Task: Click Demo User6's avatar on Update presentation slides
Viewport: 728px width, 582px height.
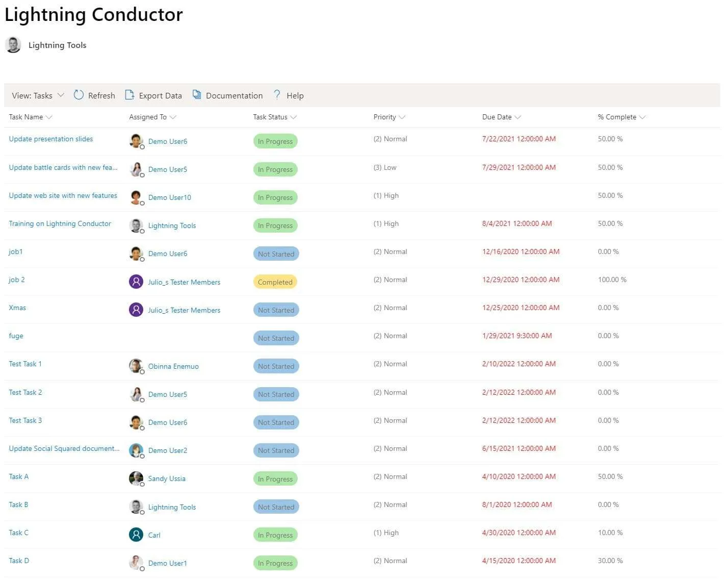Action: click(136, 141)
